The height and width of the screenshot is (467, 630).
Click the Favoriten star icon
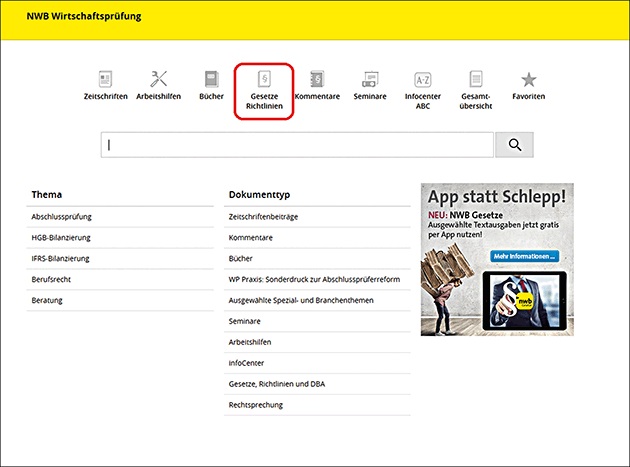point(528,79)
